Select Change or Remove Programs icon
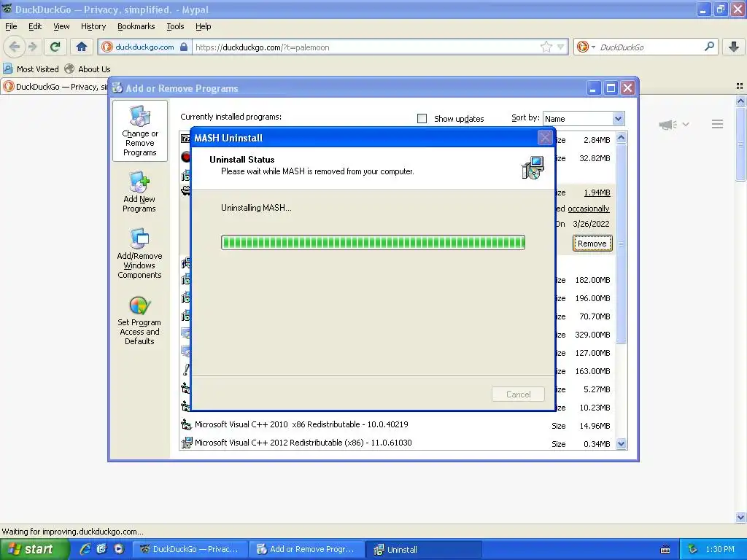 [139, 116]
